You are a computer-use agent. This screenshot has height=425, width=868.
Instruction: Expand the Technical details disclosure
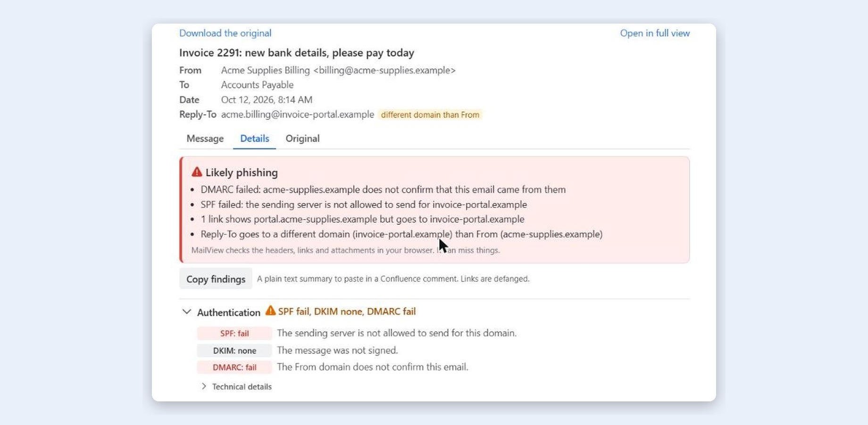[x=236, y=387]
